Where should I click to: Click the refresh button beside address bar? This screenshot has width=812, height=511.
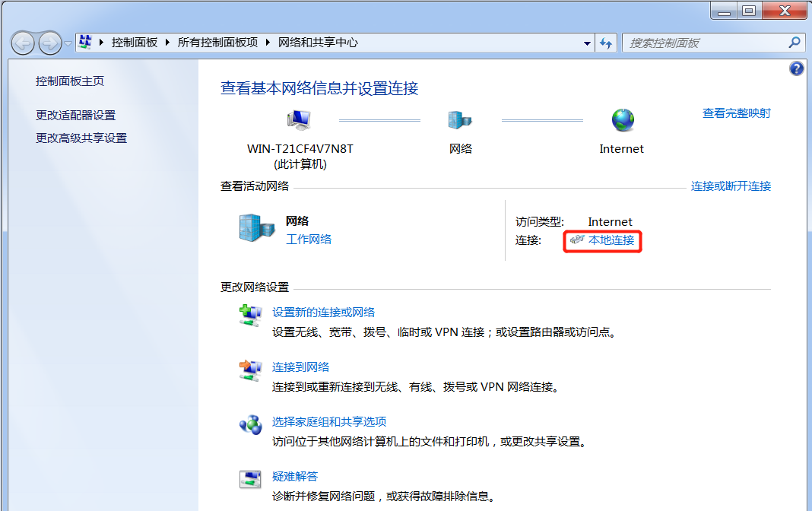(606, 43)
